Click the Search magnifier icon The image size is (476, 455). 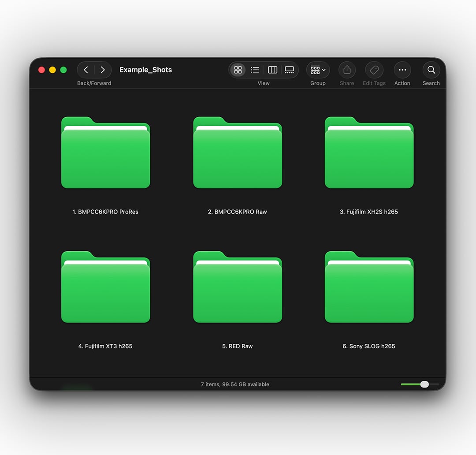pyautogui.click(x=431, y=70)
